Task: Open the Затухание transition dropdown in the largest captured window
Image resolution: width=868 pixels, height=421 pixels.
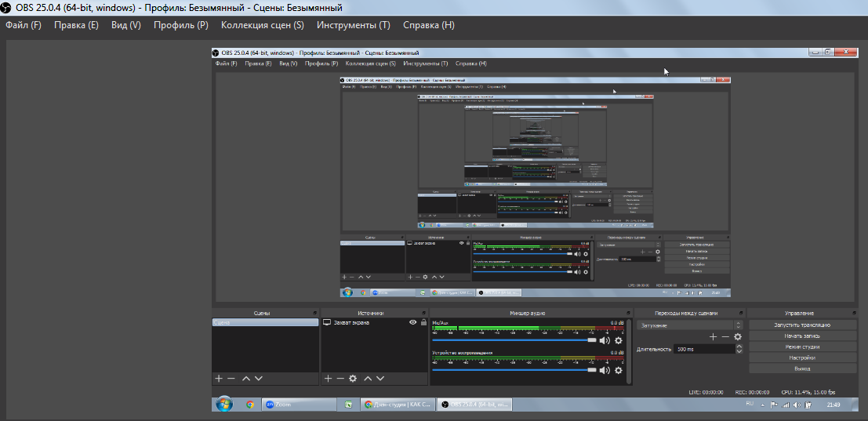Action: point(689,325)
